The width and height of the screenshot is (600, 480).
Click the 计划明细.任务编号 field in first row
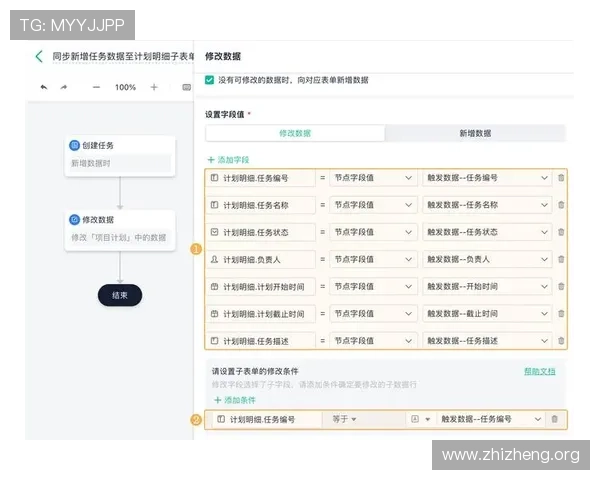click(x=261, y=178)
